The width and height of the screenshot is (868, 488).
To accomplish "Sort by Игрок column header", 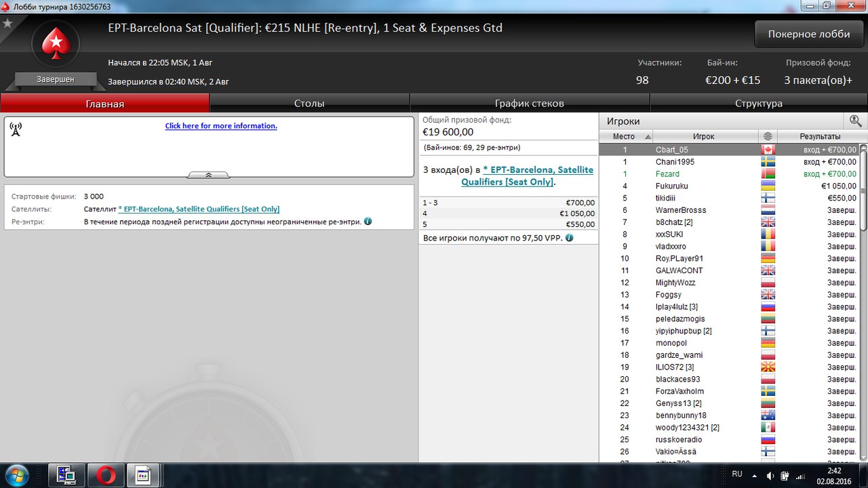I will point(705,136).
